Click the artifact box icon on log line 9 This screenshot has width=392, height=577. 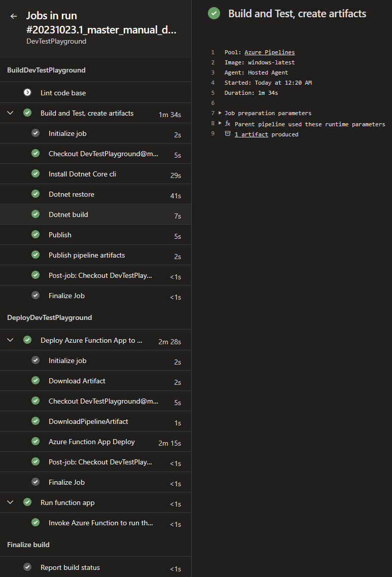click(x=228, y=133)
